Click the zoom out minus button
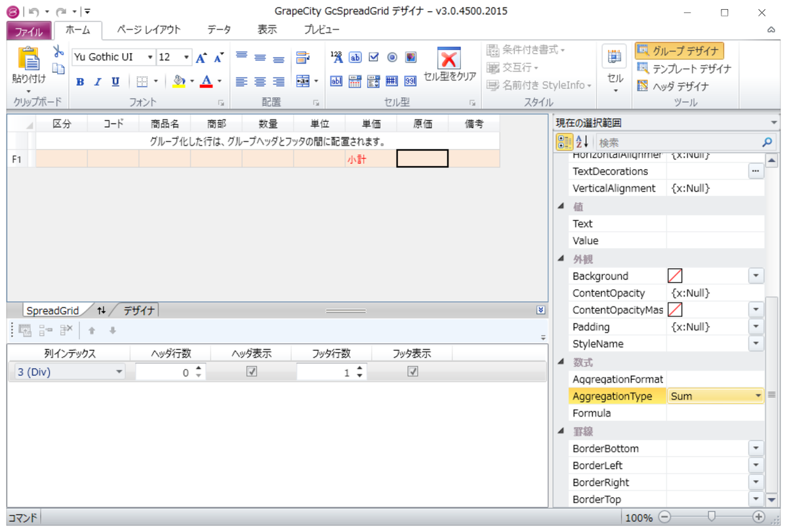 664,517
